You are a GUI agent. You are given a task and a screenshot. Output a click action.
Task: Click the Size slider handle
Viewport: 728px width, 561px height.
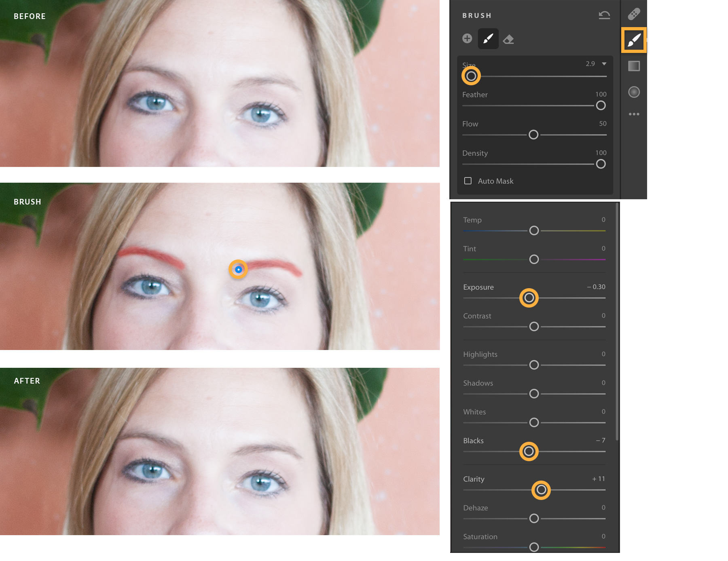tap(472, 76)
